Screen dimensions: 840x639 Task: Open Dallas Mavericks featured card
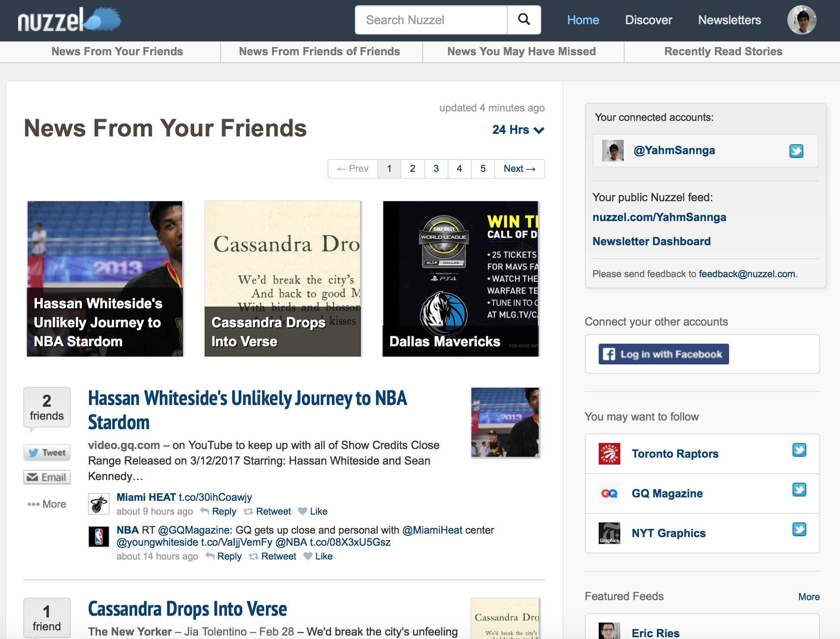tap(461, 279)
